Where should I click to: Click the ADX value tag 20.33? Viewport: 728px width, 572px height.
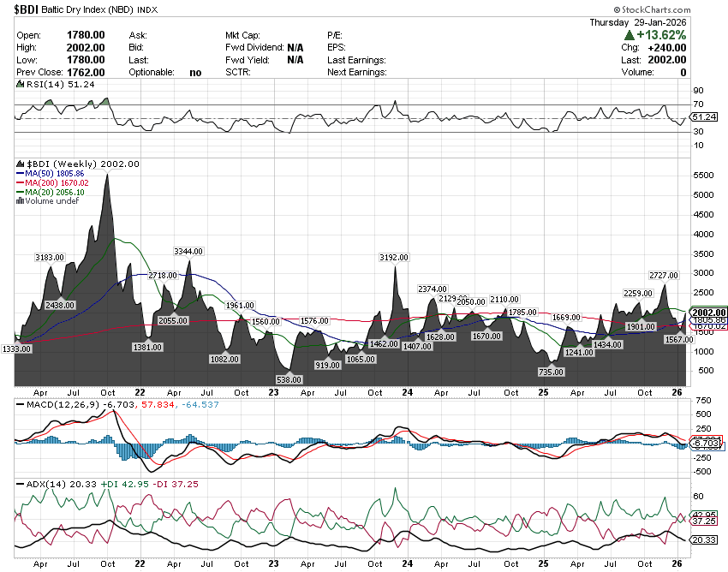click(x=703, y=539)
